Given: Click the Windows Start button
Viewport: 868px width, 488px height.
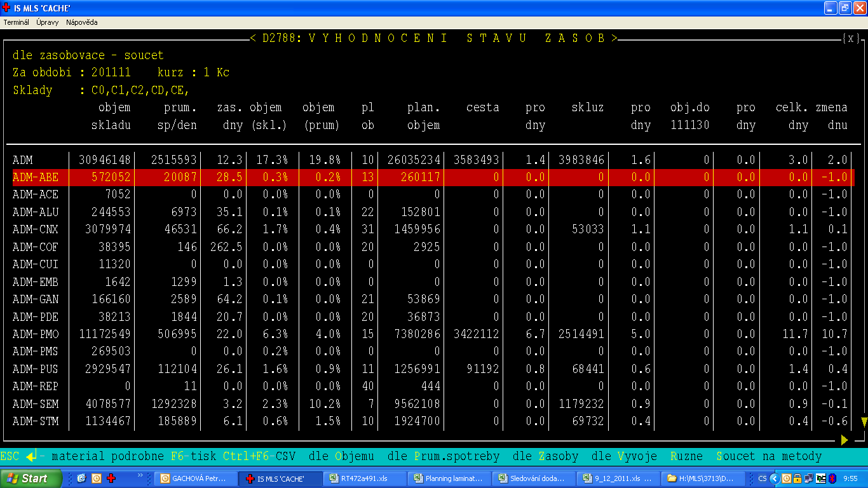Looking at the screenshot, I should pyautogui.click(x=31, y=478).
